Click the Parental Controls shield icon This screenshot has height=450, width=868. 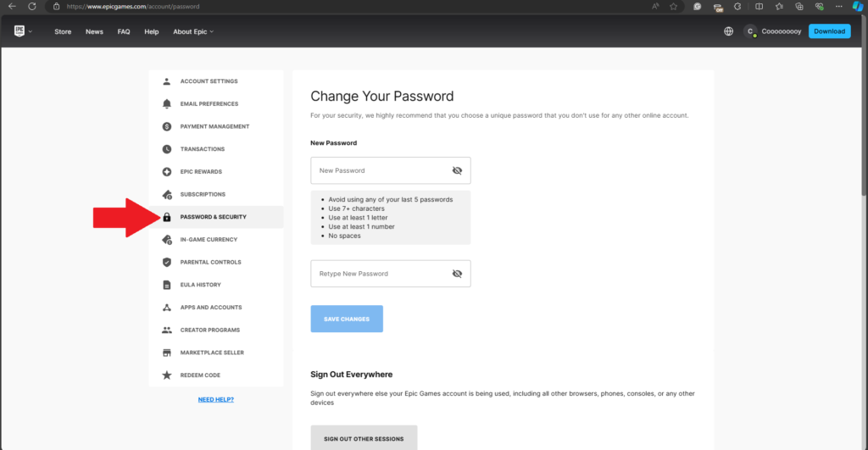point(167,262)
